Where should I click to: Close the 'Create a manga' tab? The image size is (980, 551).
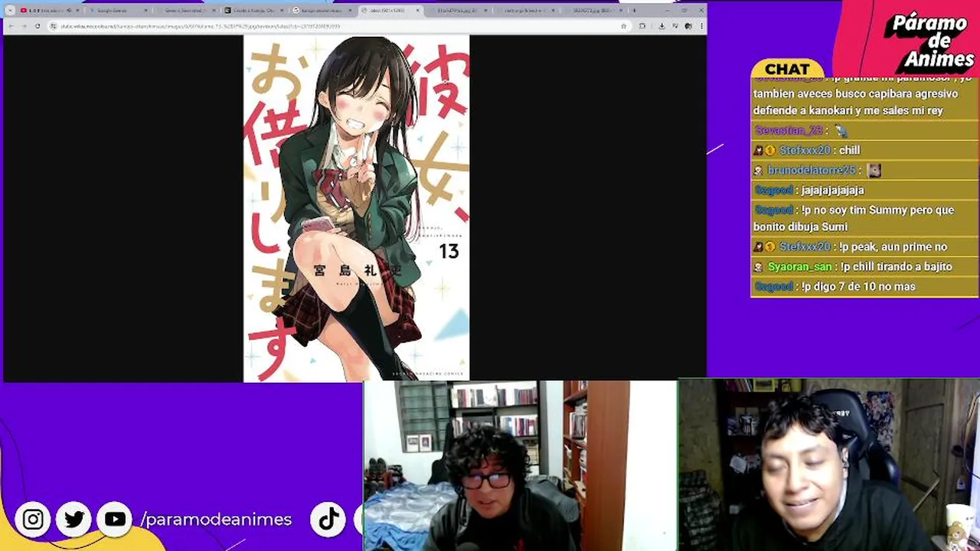pyautogui.click(x=282, y=11)
